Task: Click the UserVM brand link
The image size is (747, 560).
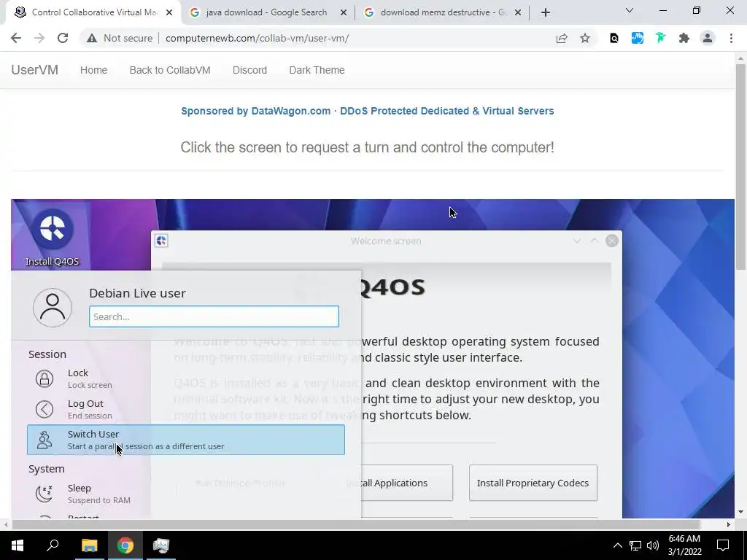Action: [x=35, y=70]
